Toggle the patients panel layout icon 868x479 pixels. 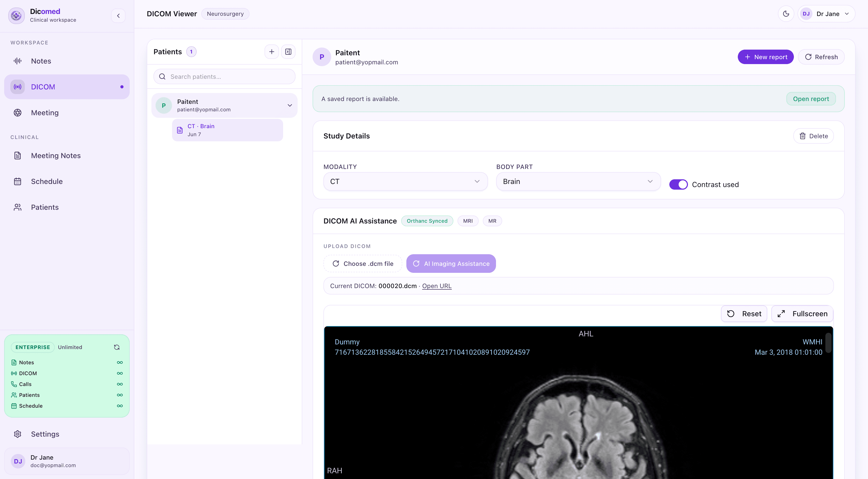pos(288,52)
